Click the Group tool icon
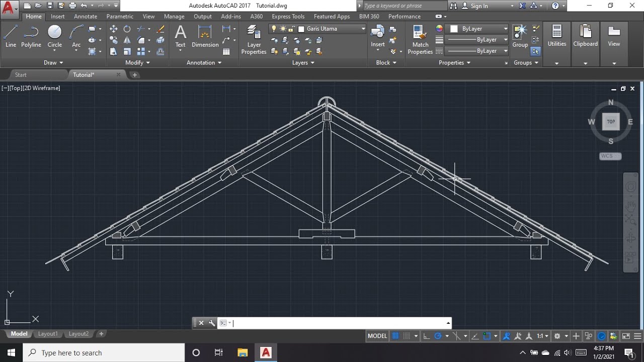This screenshot has height=362, width=644. (x=520, y=36)
